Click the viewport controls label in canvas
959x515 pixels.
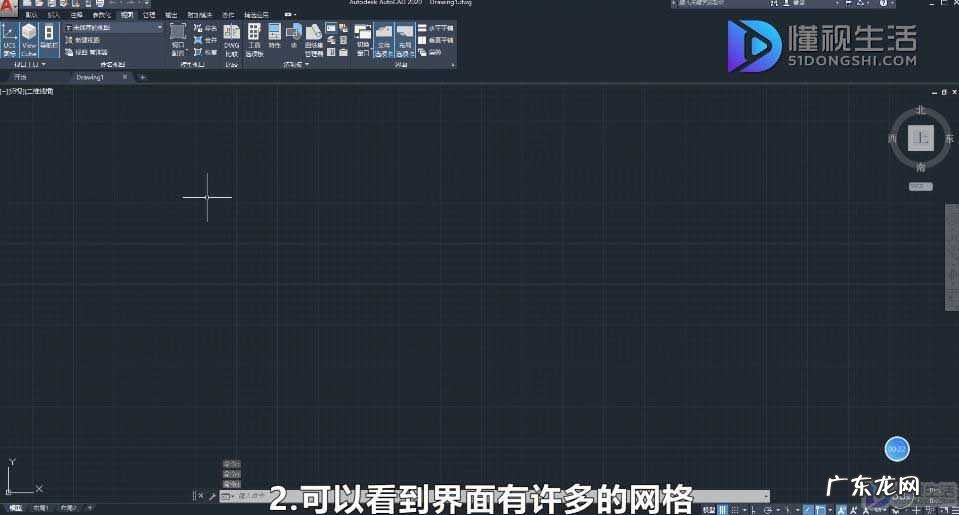tap(28, 91)
